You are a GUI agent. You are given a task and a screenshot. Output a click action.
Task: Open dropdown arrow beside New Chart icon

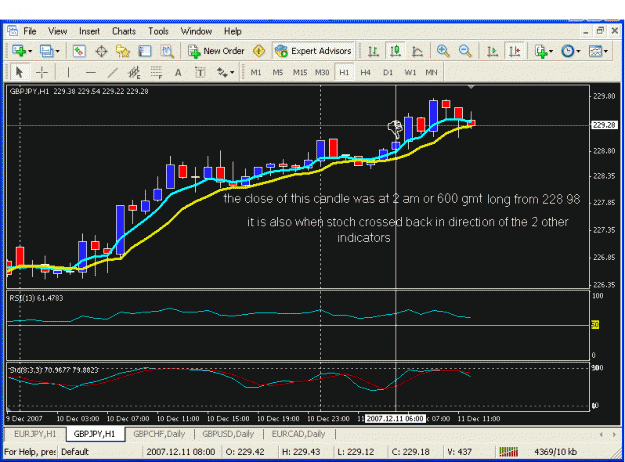tap(30, 51)
